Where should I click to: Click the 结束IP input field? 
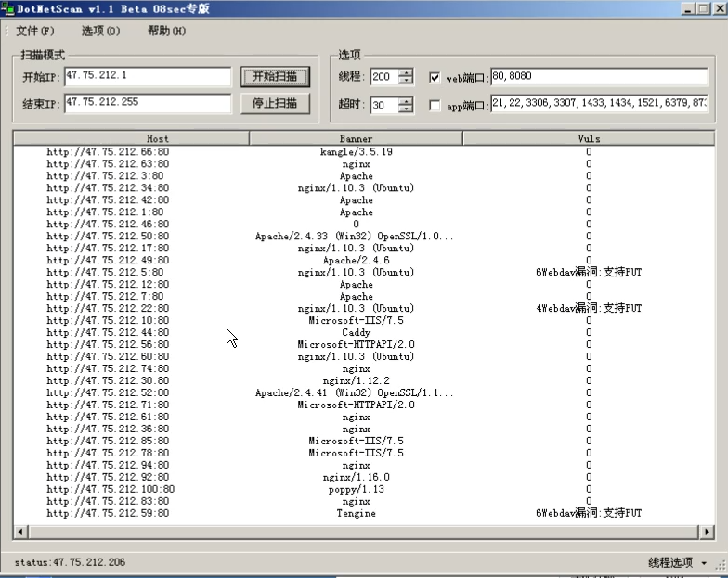click(147, 103)
